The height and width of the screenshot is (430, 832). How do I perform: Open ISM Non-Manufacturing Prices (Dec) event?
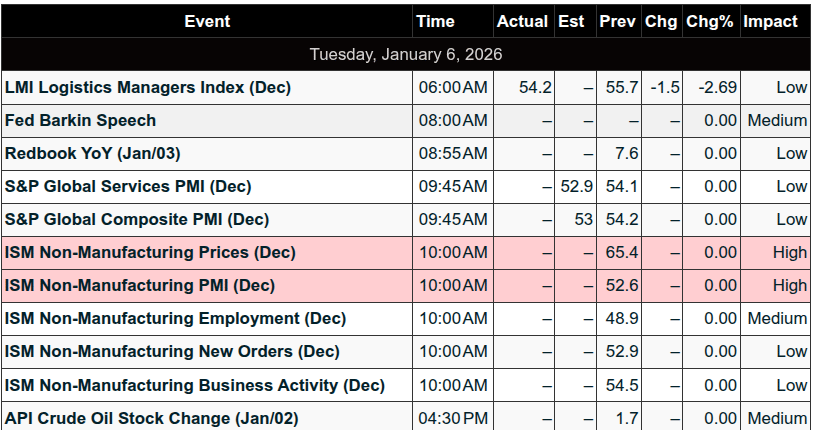coord(150,252)
